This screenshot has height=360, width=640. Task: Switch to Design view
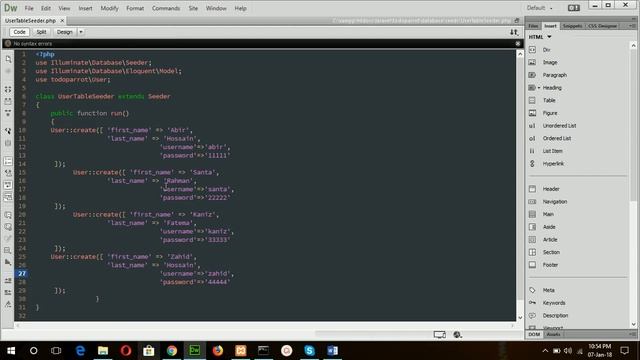(64, 32)
